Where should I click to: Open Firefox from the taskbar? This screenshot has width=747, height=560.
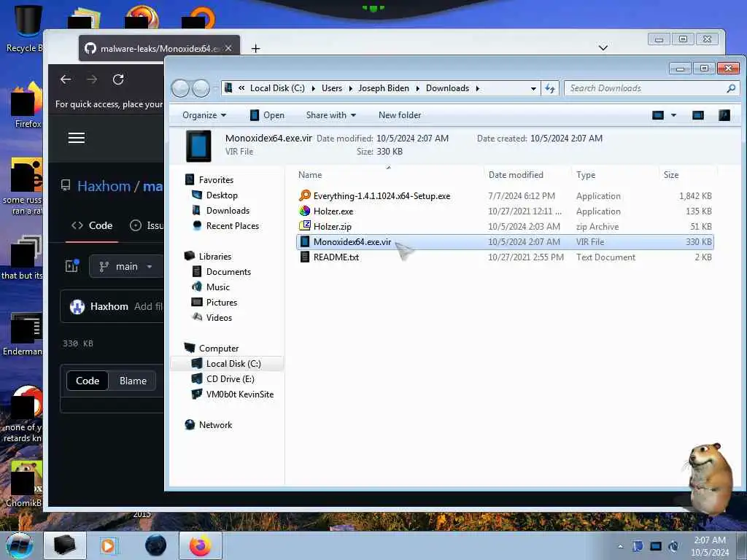pos(201,545)
